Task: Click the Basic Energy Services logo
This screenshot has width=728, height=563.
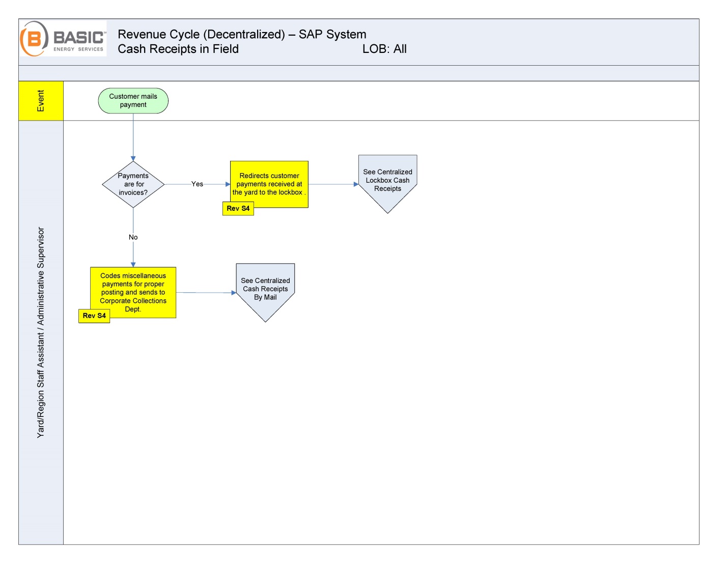Action: click(x=63, y=39)
